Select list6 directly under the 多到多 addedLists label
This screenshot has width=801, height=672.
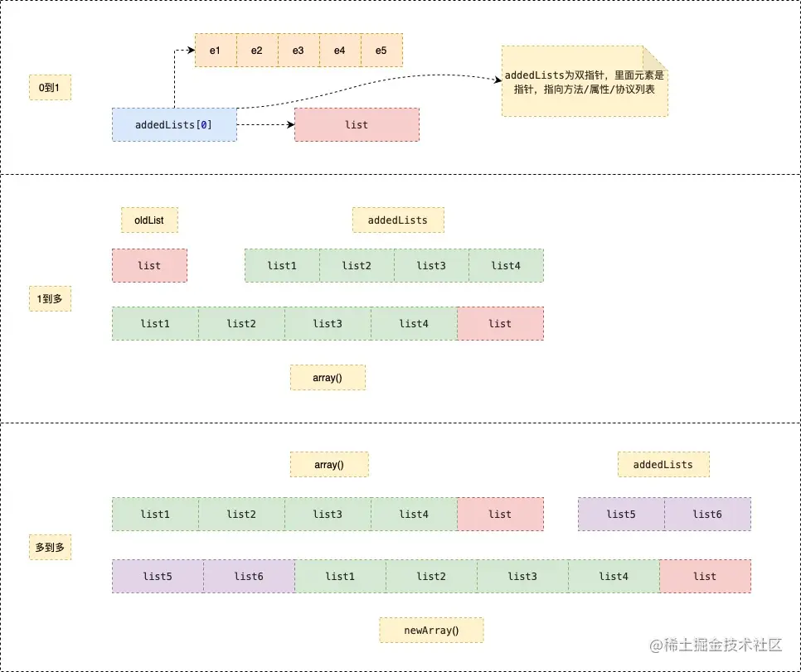707,515
